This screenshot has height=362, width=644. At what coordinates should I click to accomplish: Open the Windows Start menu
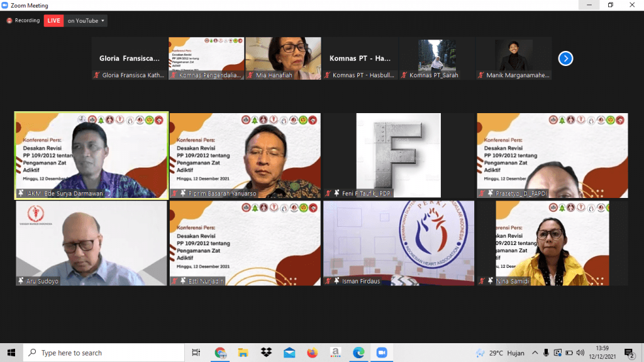click(x=11, y=353)
